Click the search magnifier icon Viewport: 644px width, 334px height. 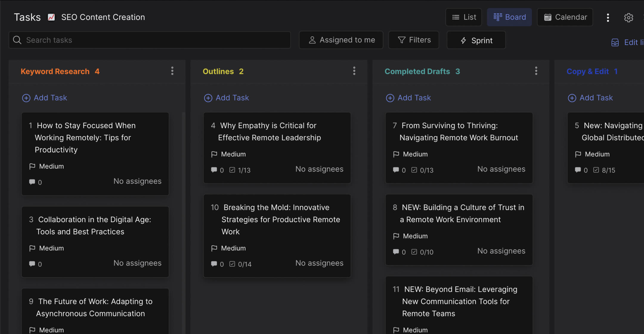pos(17,40)
